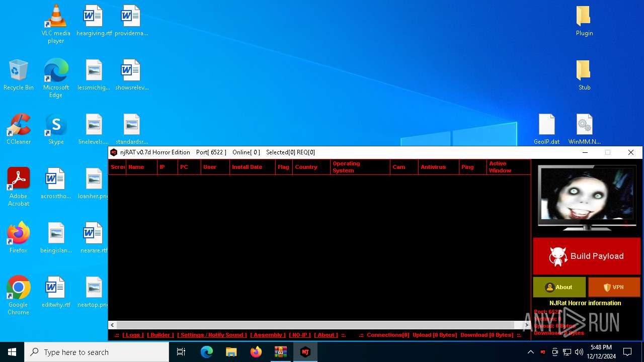
Task: Select the standardsr... image file icon
Action: (x=131, y=129)
